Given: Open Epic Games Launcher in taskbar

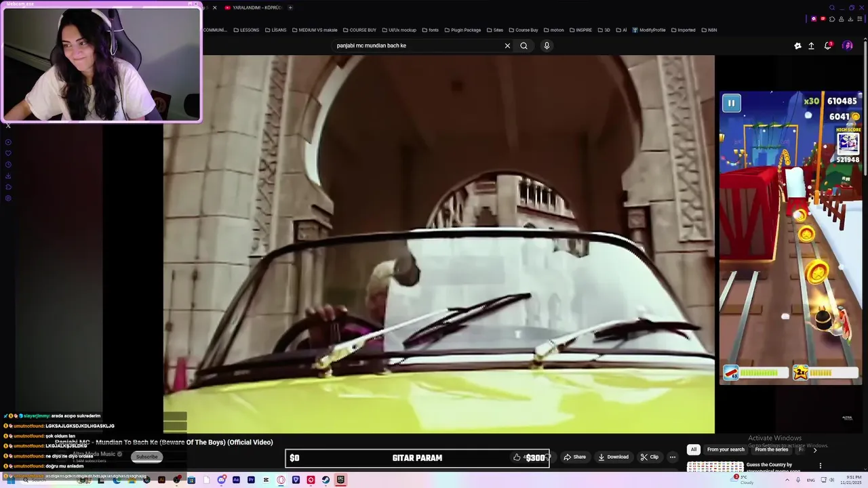Looking at the screenshot, I should click(340, 480).
